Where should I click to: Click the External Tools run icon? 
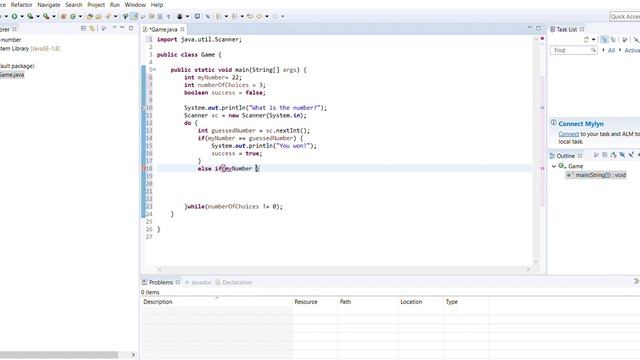(46, 16)
